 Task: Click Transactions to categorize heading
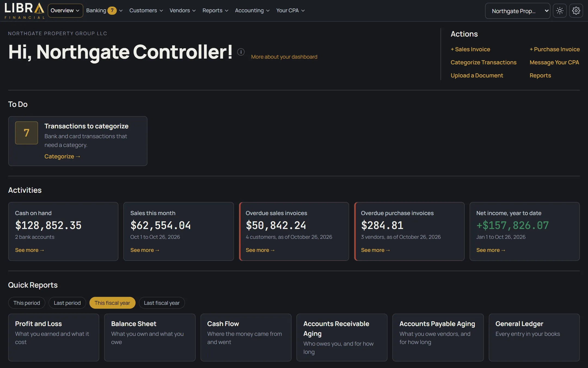coord(86,126)
